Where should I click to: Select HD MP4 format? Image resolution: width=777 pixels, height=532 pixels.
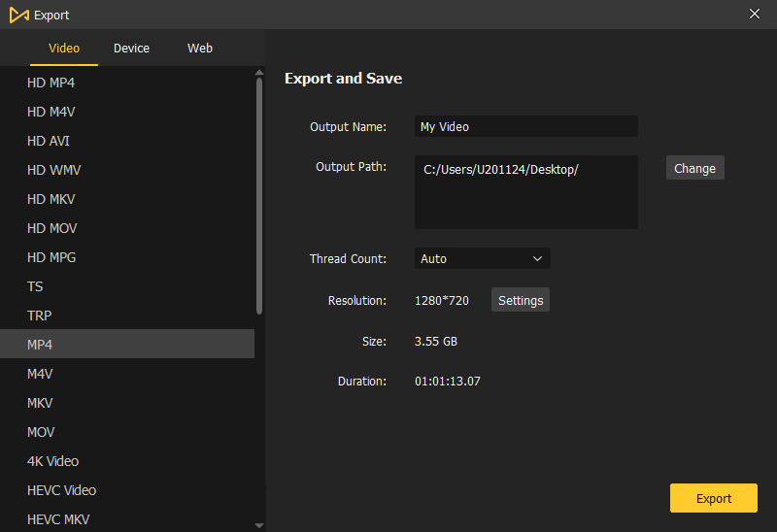click(x=127, y=83)
